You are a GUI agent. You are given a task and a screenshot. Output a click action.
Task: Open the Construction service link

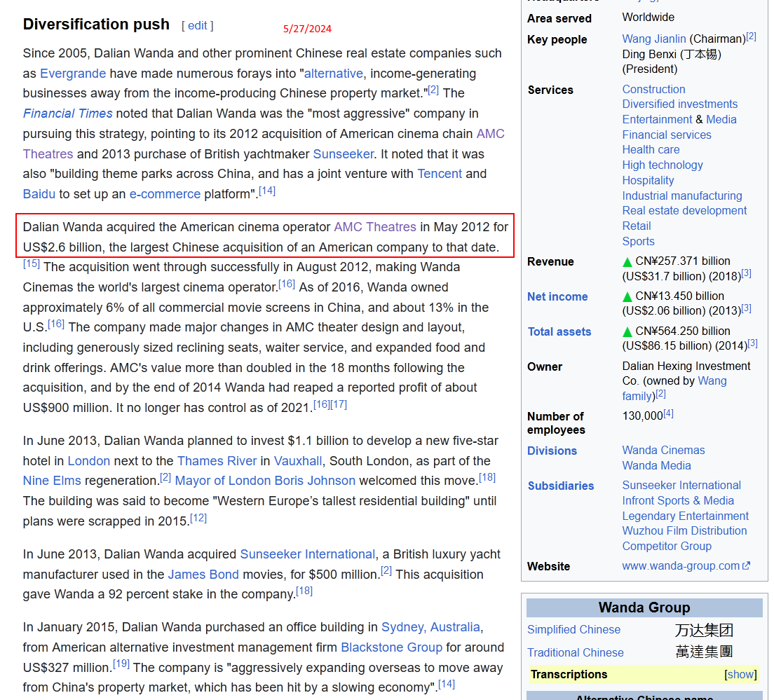653,89
